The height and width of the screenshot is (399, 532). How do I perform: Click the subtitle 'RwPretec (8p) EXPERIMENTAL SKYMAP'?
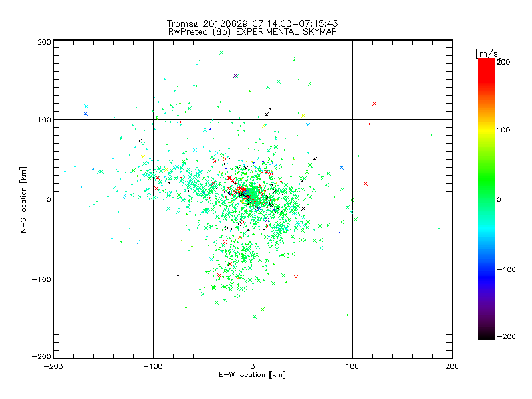(253, 32)
